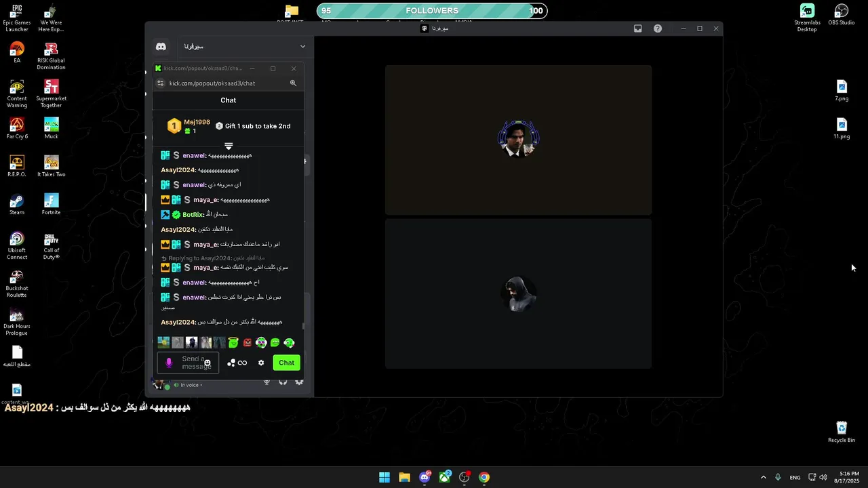868x488 pixels.
Task: Expand the leaderboard collapse arrow
Action: click(229, 146)
